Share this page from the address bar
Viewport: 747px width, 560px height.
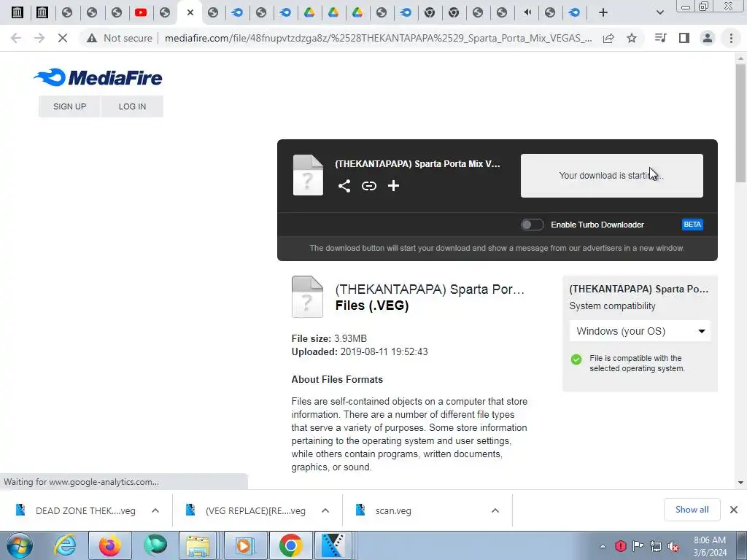pyautogui.click(x=608, y=38)
